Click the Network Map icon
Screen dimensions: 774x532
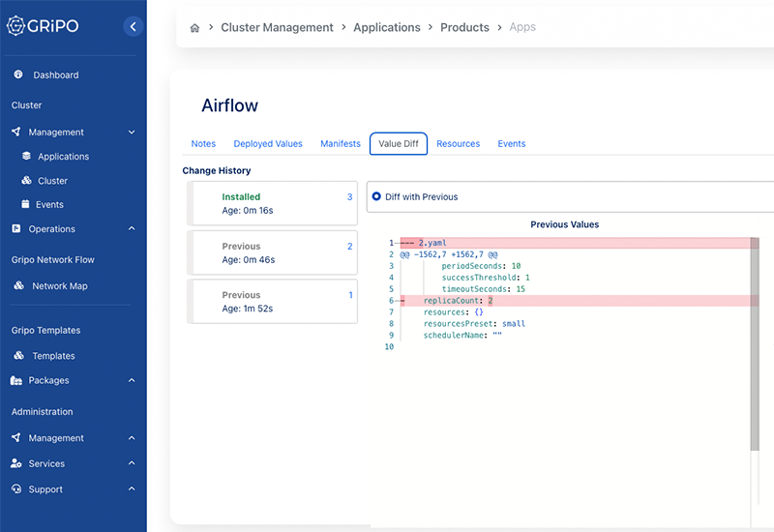(18, 285)
